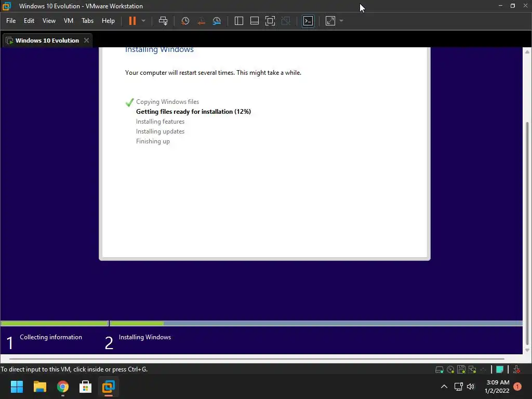Open the teal message log icon

pyautogui.click(x=500, y=369)
